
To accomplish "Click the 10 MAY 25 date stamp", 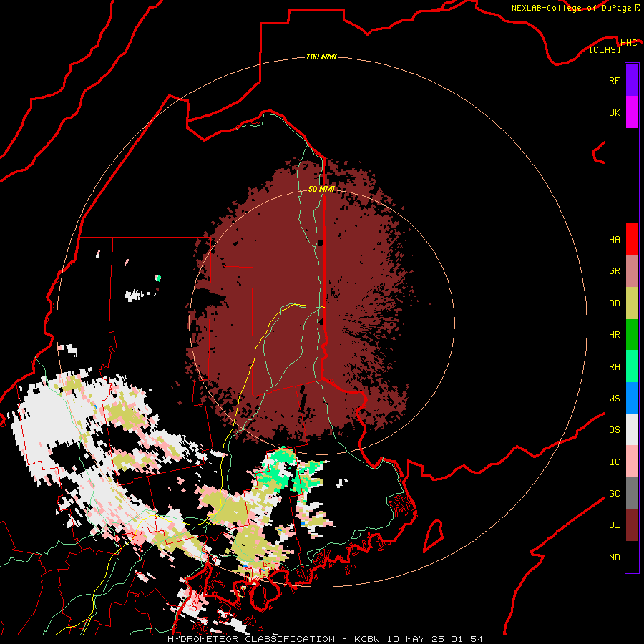I will 415,639.
